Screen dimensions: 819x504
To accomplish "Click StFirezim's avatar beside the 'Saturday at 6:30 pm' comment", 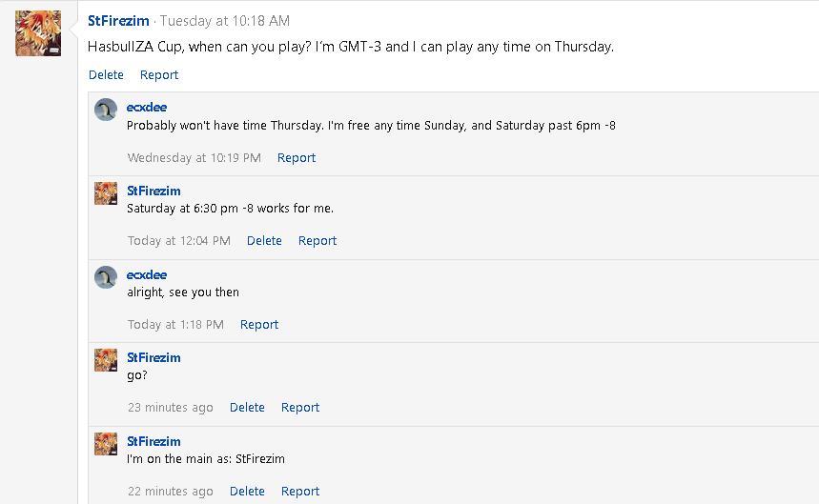I will (106, 193).
